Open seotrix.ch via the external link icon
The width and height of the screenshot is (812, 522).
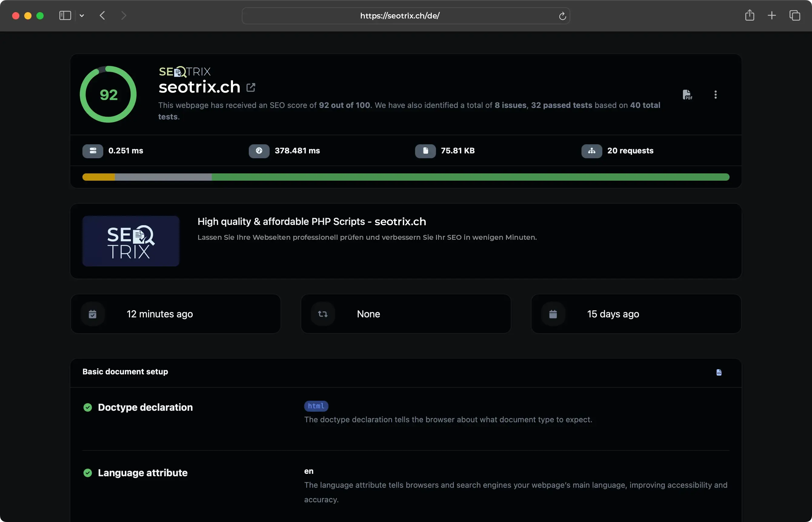pyautogui.click(x=251, y=87)
